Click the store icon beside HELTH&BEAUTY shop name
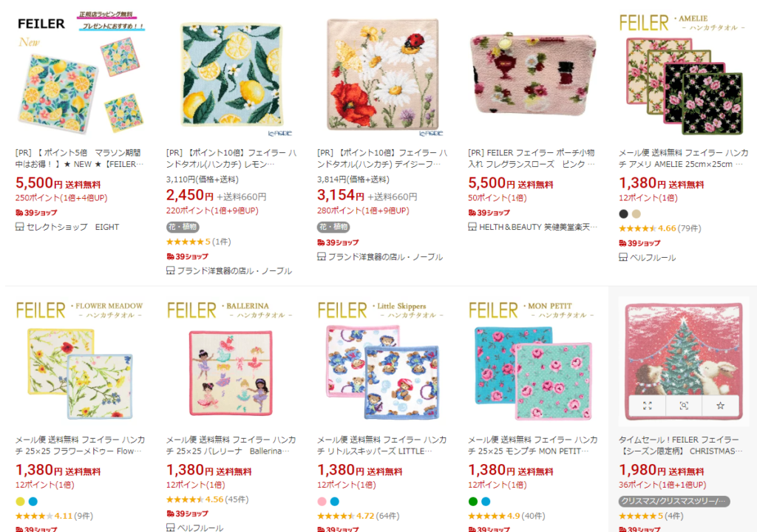This screenshot has height=532, width=757. point(472,227)
